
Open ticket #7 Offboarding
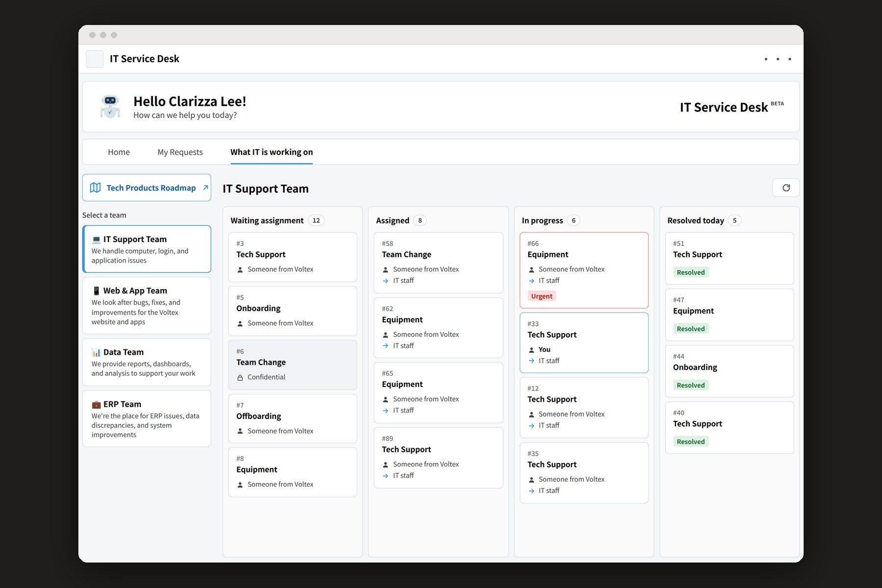pyautogui.click(x=293, y=419)
